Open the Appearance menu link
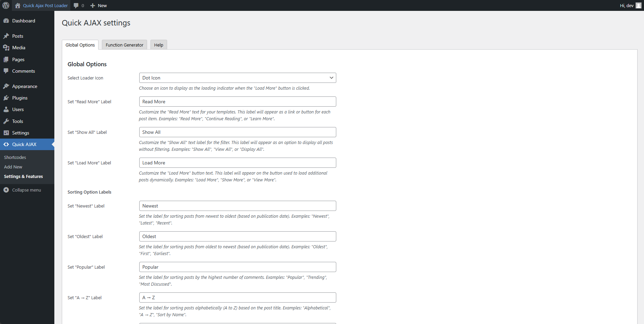Image resolution: width=644 pixels, height=324 pixels. point(25,86)
